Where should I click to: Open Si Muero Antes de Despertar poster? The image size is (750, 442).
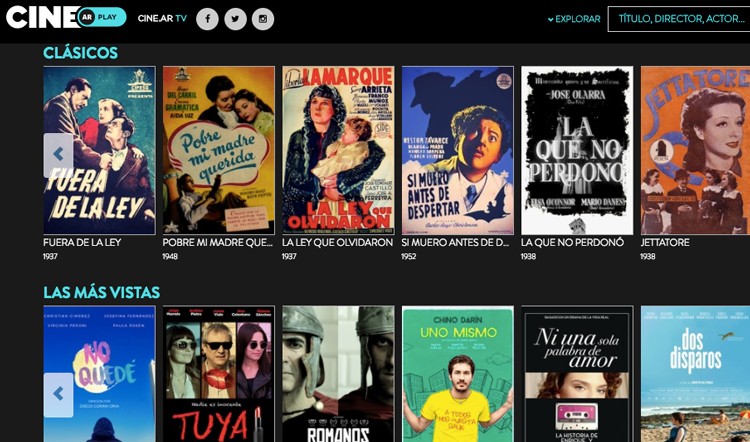458,150
